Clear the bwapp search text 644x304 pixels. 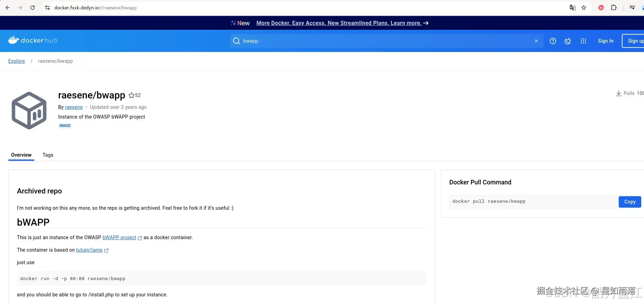[x=536, y=41]
